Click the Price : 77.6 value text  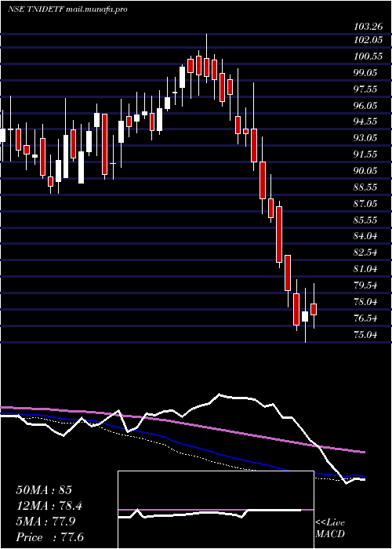click(x=49, y=537)
